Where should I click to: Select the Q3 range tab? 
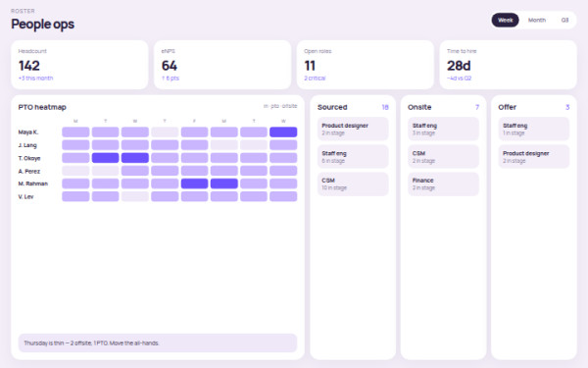[x=564, y=21]
